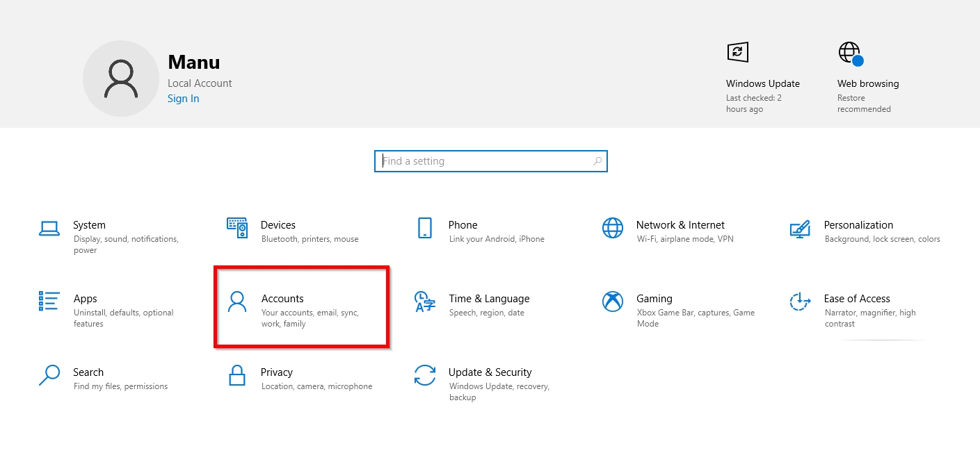Click the 'Local Account' label
The height and width of the screenshot is (453, 980).
click(200, 83)
